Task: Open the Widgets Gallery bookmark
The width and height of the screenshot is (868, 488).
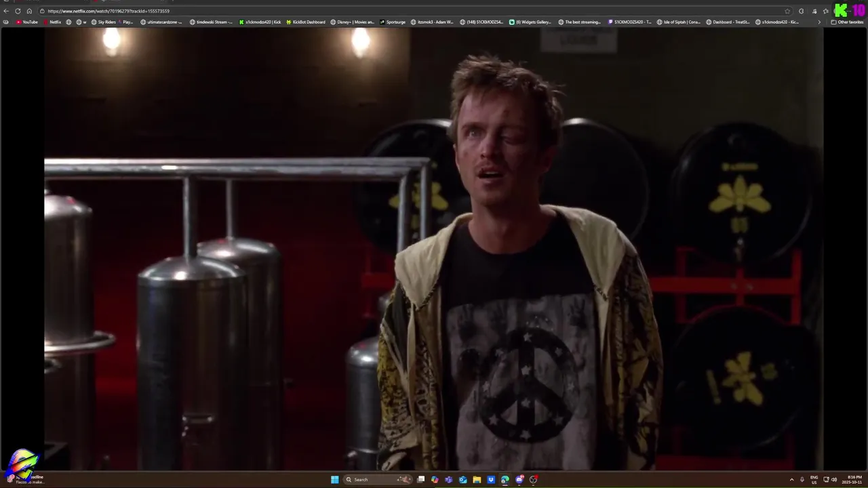Action: click(530, 22)
